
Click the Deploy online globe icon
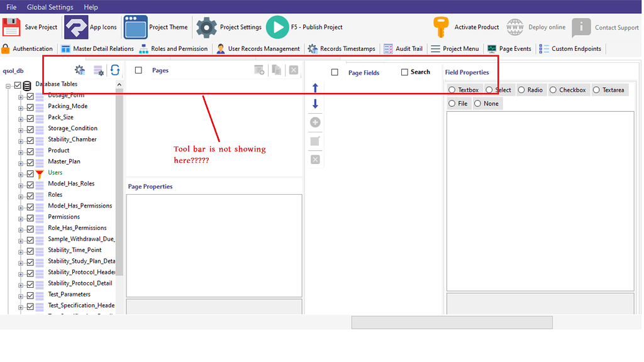514,27
